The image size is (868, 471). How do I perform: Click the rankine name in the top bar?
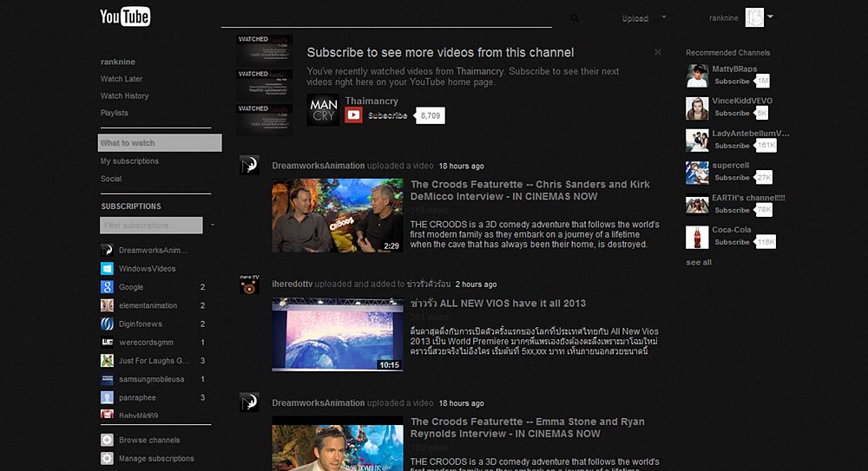pos(724,18)
